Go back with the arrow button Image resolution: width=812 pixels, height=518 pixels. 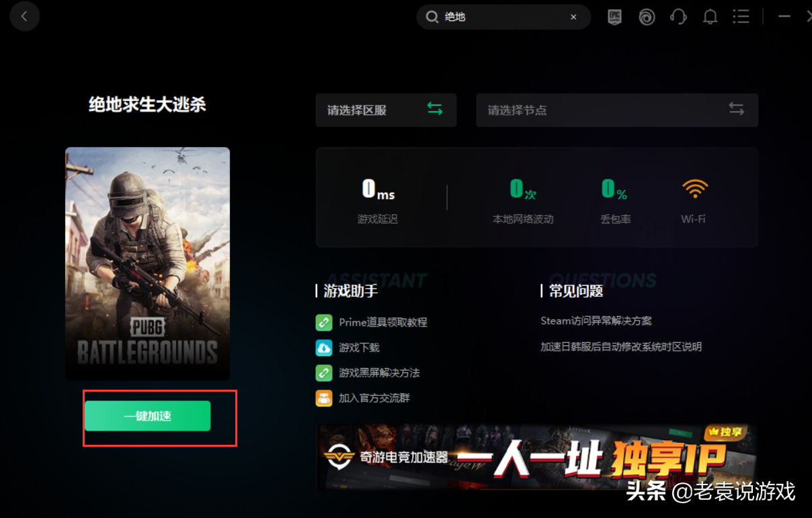pos(25,17)
